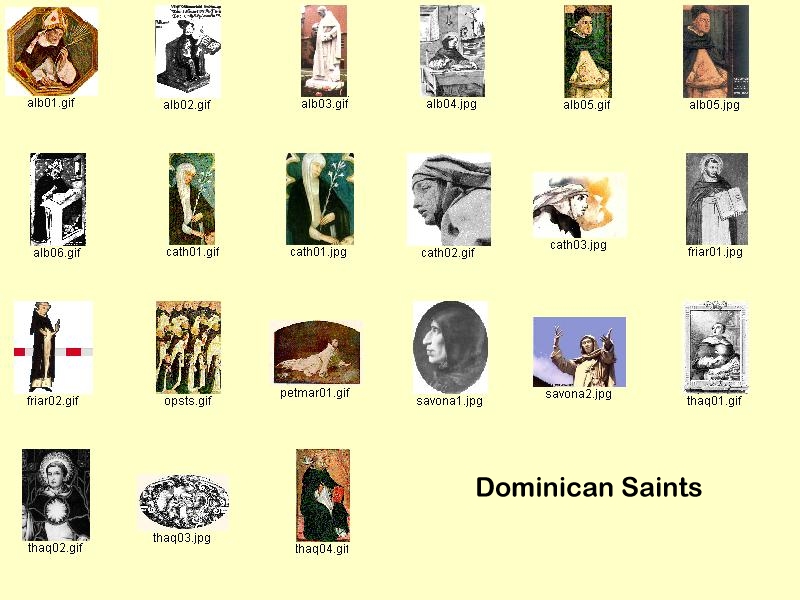Click the thaq04.gif file name
Image resolution: width=800 pixels, height=600 pixels.
(x=322, y=549)
